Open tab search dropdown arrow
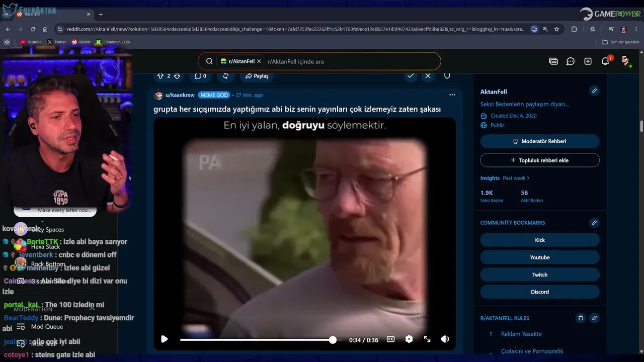The height and width of the screenshot is (362, 644). click(x=6, y=14)
